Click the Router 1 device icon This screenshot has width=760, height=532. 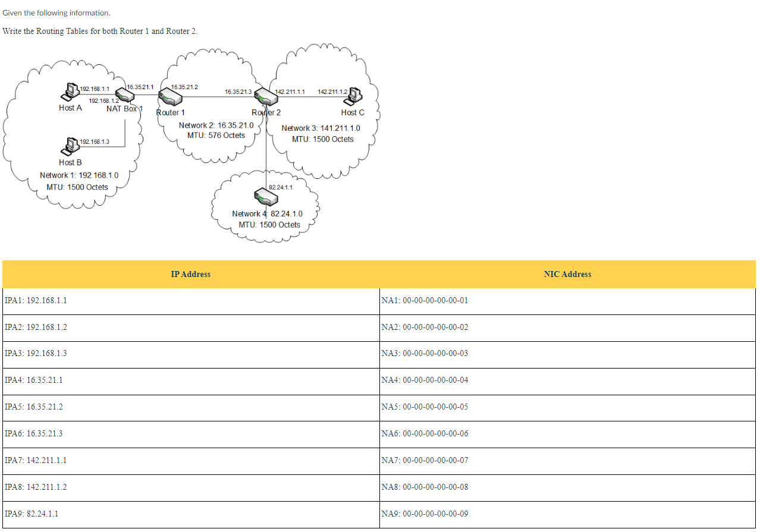tap(171, 97)
